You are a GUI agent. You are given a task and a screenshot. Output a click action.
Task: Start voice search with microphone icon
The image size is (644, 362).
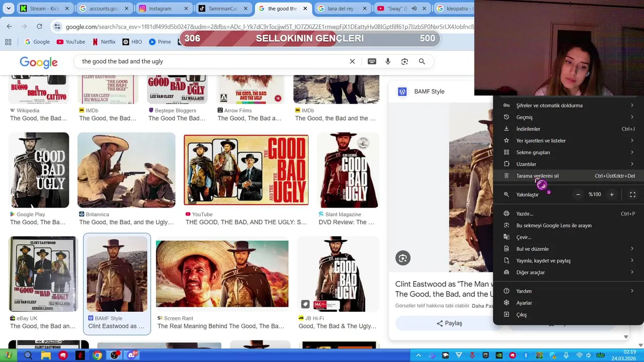pos(388,61)
